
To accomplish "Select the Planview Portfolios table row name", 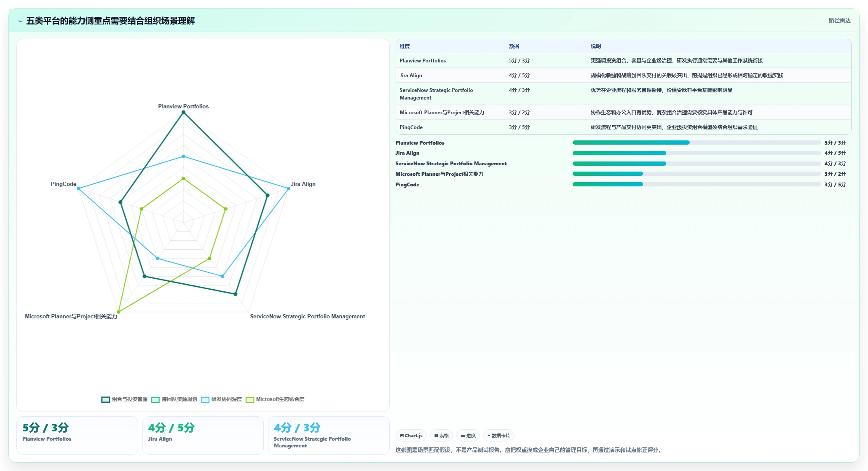I will 423,61.
